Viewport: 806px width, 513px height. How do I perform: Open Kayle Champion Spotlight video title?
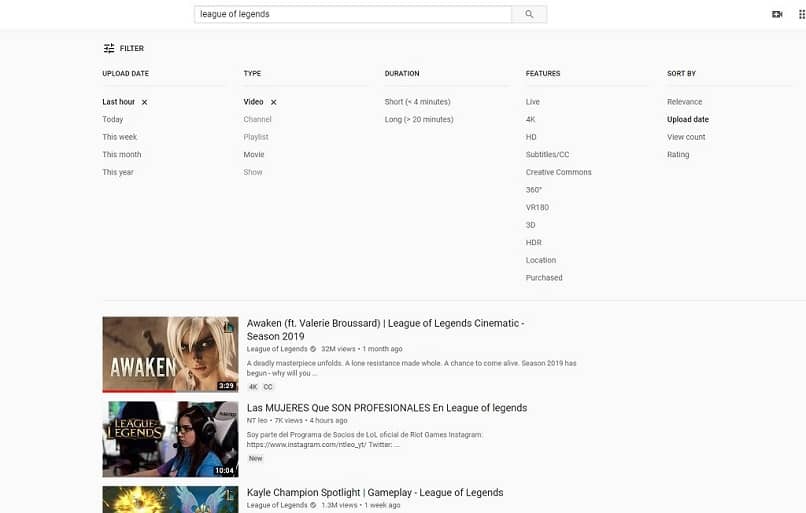point(375,492)
